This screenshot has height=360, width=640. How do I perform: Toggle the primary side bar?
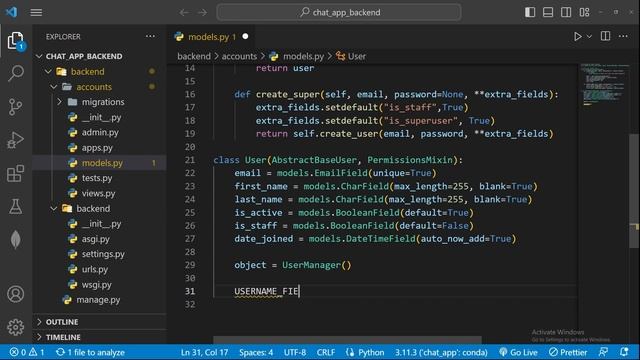(x=530, y=12)
